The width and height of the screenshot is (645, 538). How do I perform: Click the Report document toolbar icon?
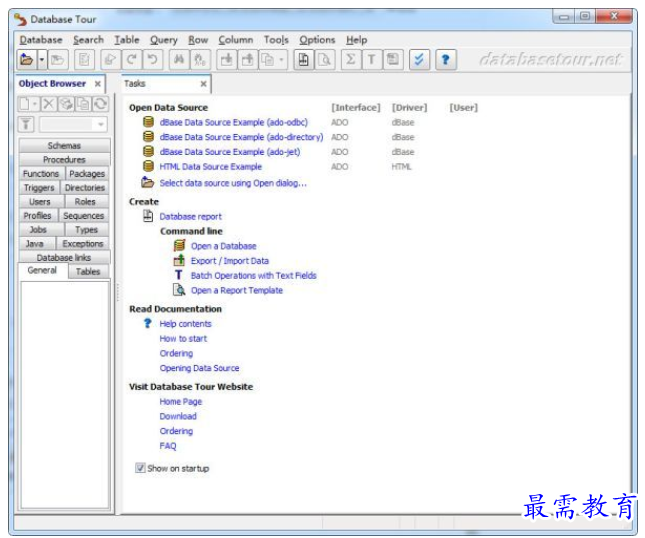[304, 60]
